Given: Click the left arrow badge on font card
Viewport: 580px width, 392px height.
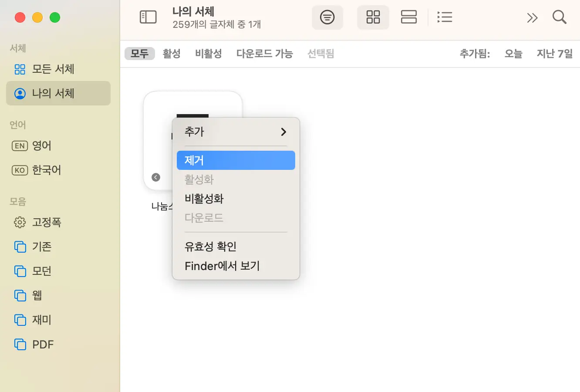Looking at the screenshot, I should [x=156, y=177].
